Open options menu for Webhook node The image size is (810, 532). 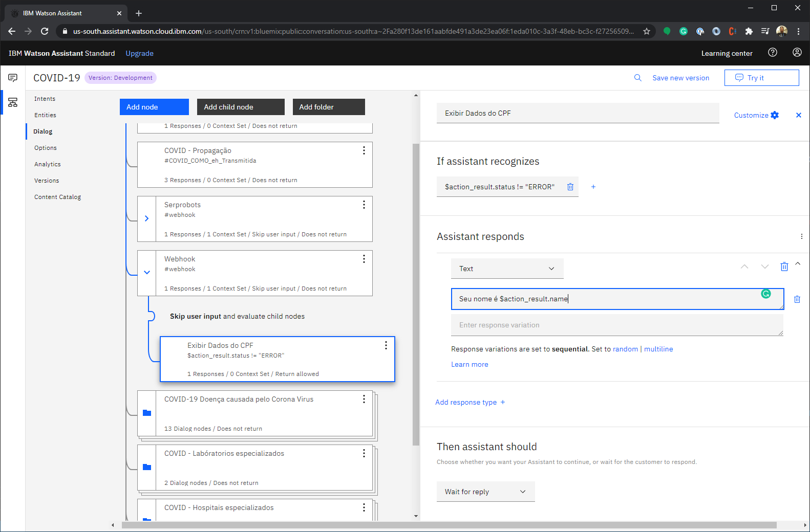[364, 259]
